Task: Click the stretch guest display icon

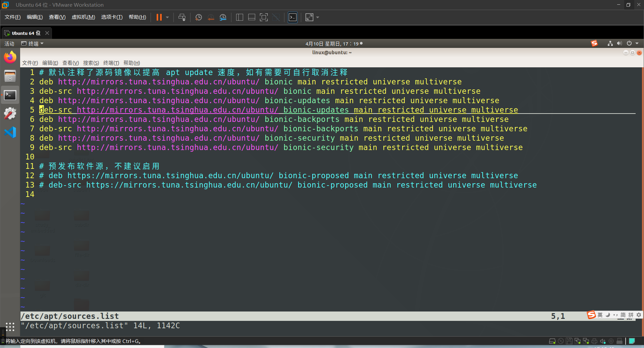Action: click(309, 17)
